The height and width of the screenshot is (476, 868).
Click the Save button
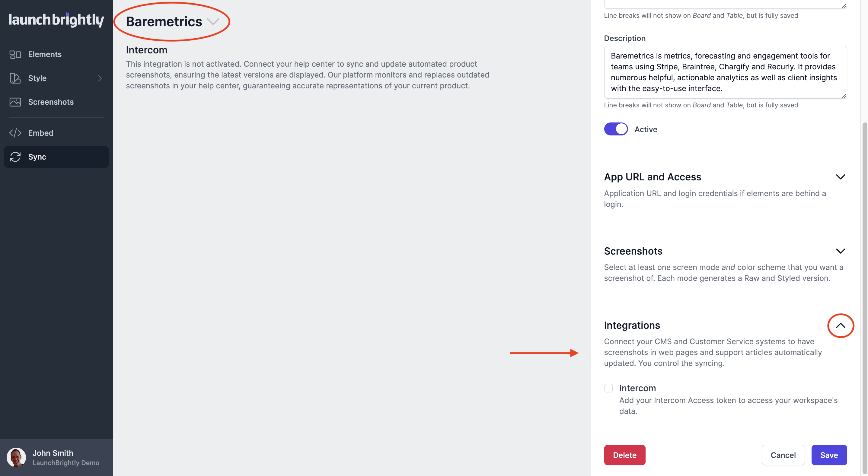click(829, 455)
